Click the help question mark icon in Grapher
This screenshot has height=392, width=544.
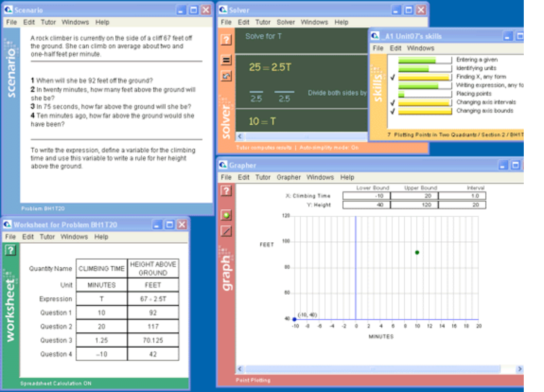(226, 191)
